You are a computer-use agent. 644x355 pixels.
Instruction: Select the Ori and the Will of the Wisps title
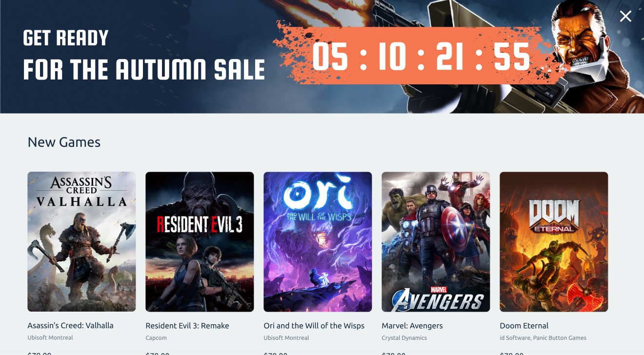tap(314, 326)
